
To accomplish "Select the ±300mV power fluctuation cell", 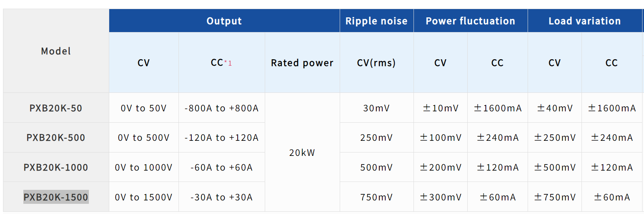I will 441,197.
